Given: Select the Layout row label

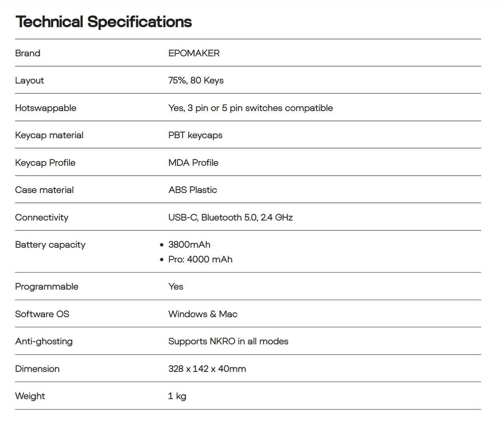Looking at the screenshot, I should point(30,80).
